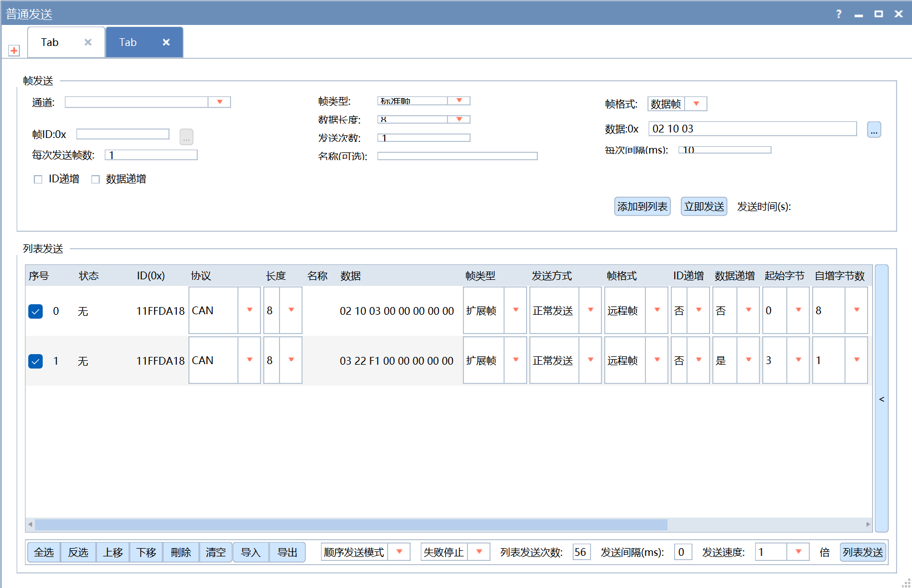Open row 1 protocol CAN dropdown

(x=249, y=360)
